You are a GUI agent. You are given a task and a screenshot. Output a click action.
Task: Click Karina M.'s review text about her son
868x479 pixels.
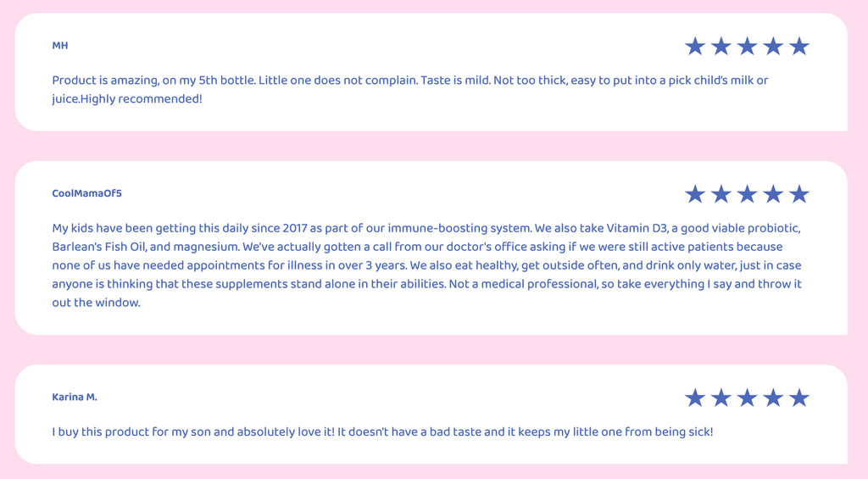click(x=382, y=432)
